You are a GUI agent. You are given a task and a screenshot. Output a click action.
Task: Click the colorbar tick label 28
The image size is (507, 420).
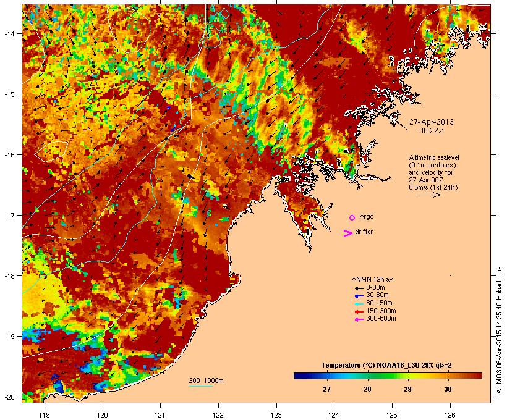(x=367, y=389)
